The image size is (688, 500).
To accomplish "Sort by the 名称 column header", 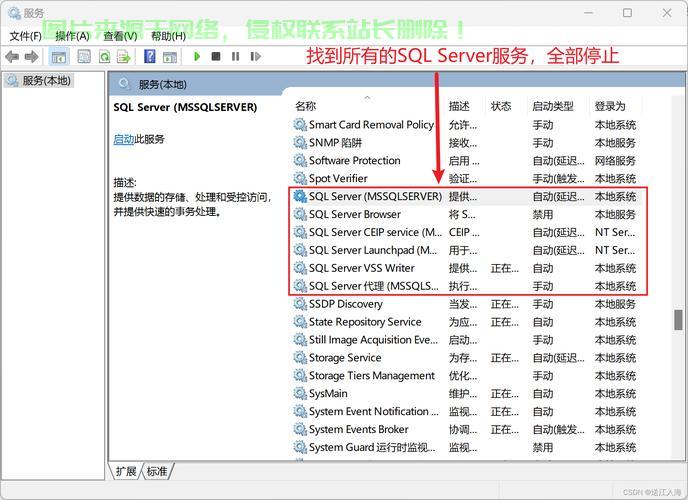I will [x=306, y=106].
